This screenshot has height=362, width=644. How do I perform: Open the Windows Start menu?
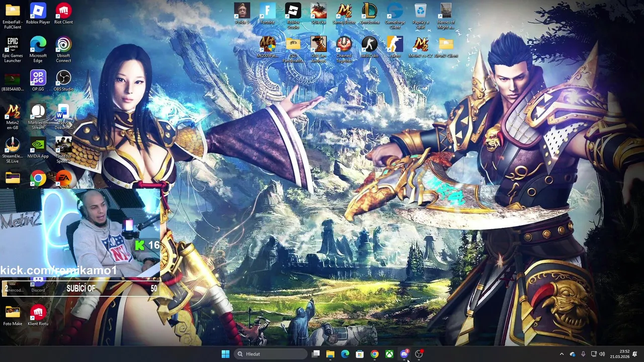tap(225, 354)
